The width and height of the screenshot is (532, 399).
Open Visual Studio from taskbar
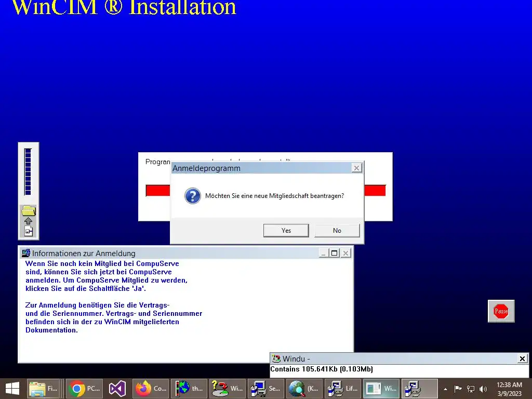117,389
